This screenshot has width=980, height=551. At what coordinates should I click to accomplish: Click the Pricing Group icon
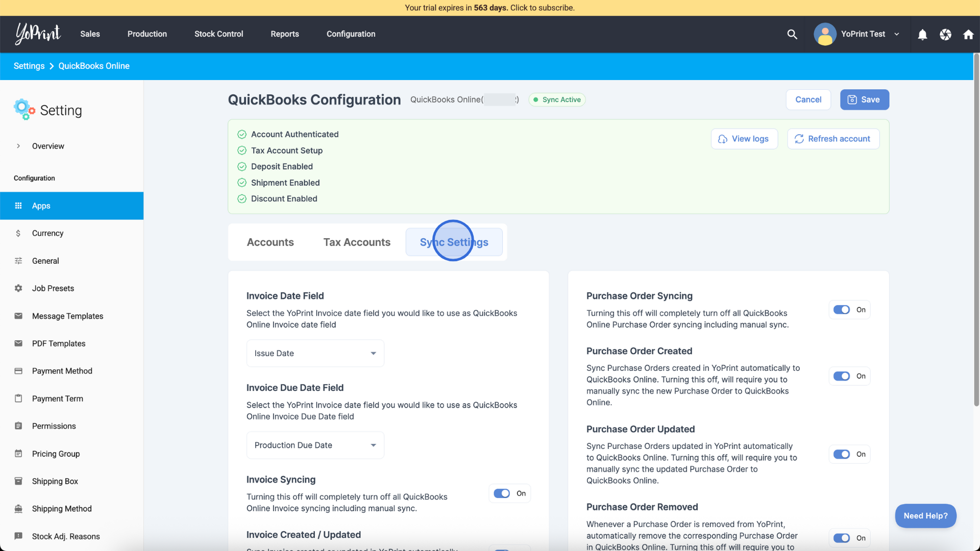coord(18,454)
